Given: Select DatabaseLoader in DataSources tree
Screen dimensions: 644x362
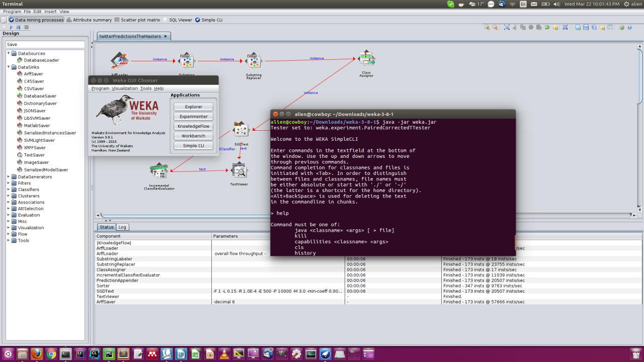Looking at the screenshot, I should (x=41, y=60).
